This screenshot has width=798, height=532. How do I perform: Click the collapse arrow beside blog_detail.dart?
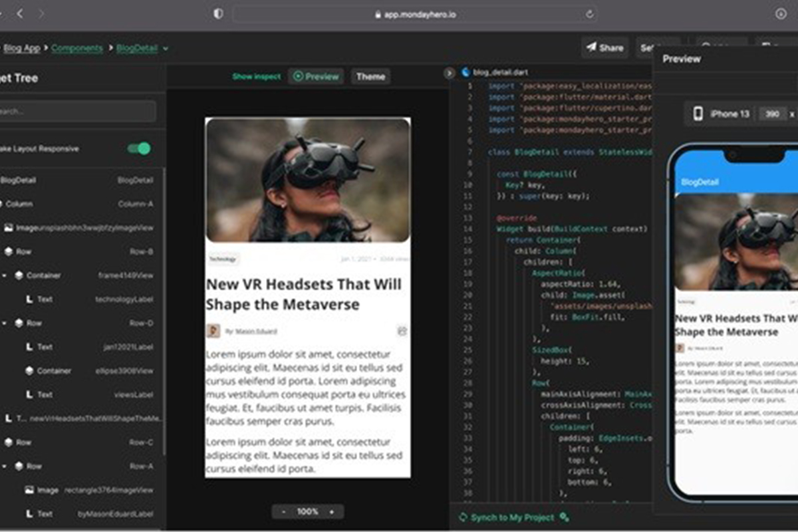coord(450,72)
